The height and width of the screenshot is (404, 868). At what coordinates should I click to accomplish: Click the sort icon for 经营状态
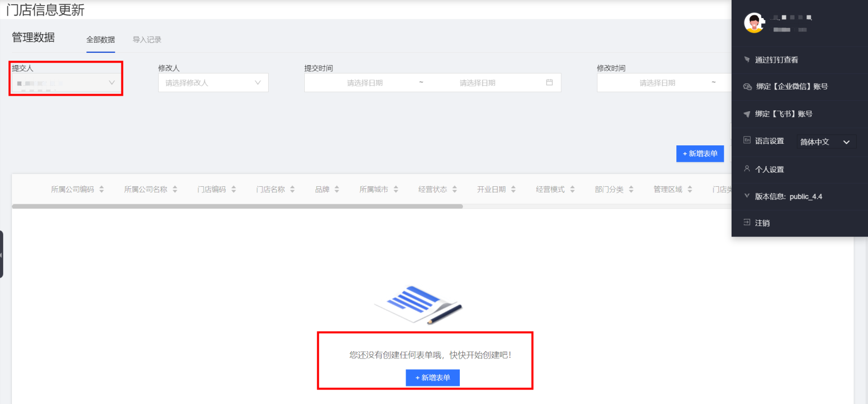click(x=455, y=189)
